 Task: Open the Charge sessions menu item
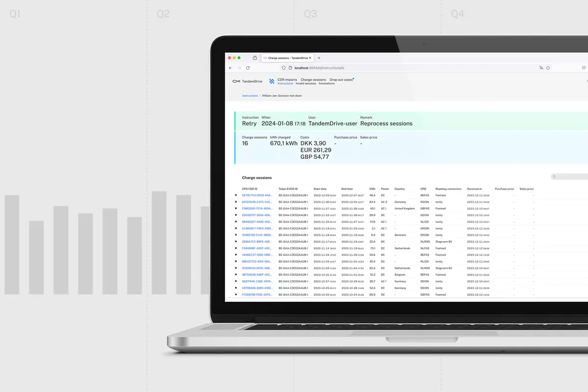coord(313,80)
